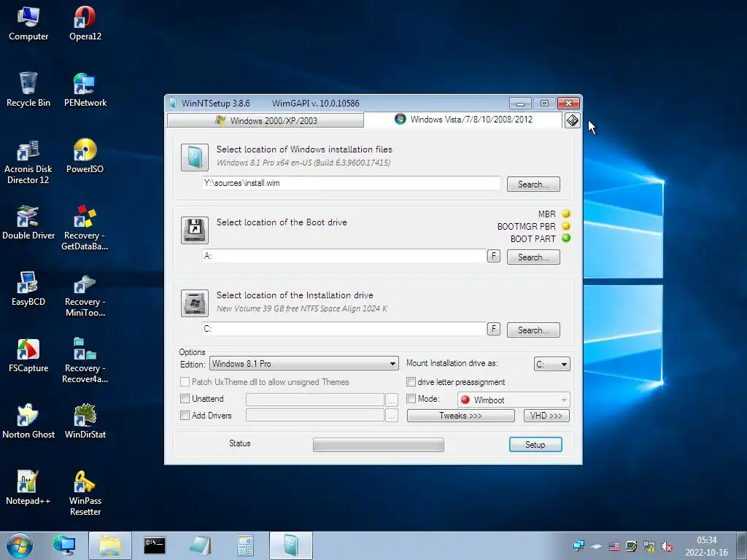This screenshot has width=747, height=560.
Task: Select the WinDirStat desktop icon
Action: point(85,421)
